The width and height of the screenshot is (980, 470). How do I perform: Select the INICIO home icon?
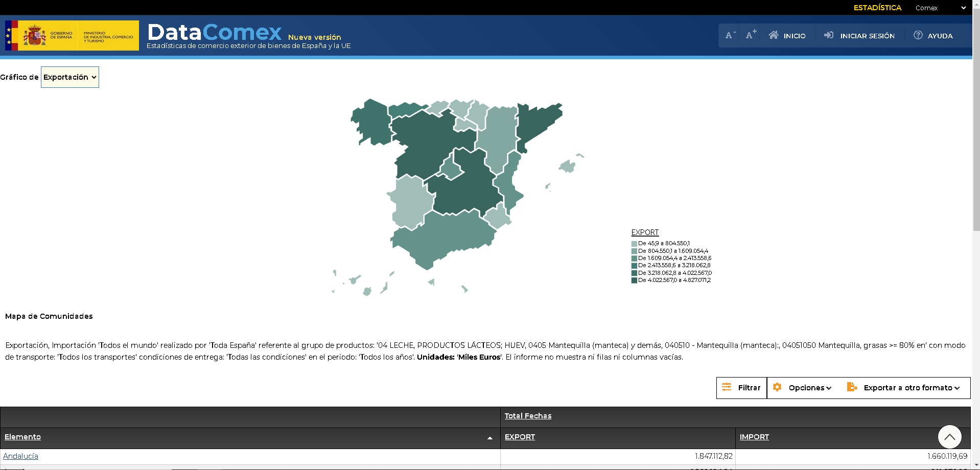(x=775, y=35)
